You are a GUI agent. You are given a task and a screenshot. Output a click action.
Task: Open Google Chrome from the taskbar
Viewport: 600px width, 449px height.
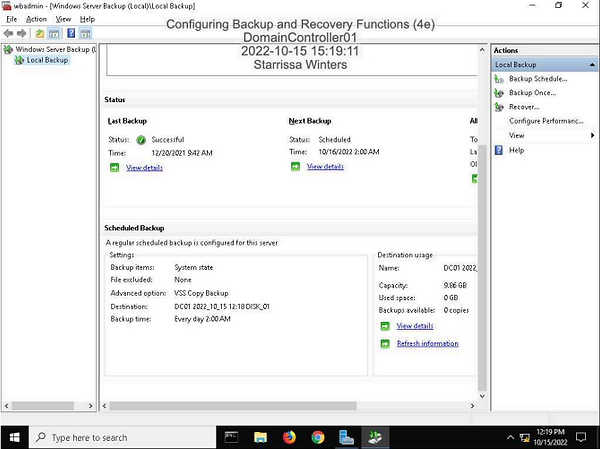(x=318, y=437)
